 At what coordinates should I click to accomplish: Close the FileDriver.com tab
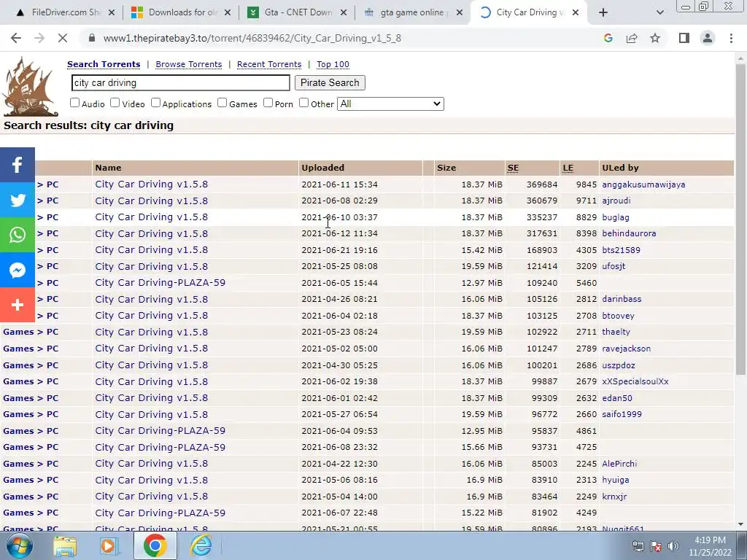point(112,13)
